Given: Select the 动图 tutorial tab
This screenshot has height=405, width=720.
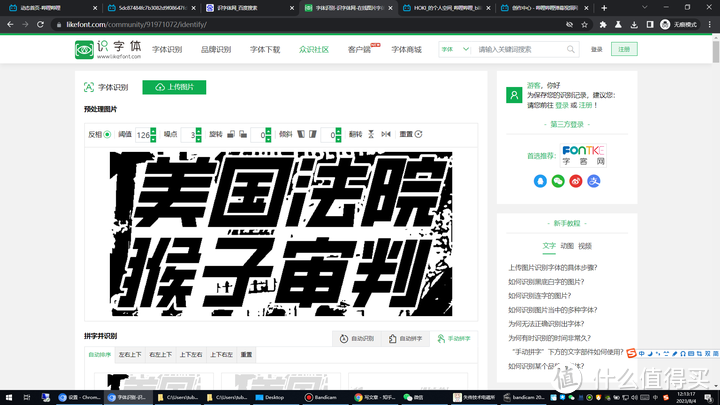Looking at the screenshot, I should click(x=567, y=246).
